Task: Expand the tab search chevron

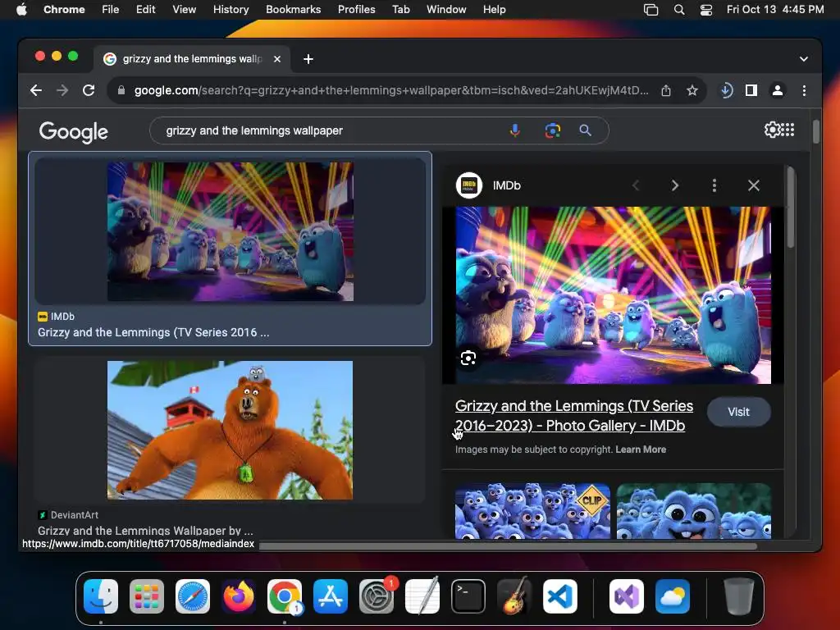Action: pos(804,59)
